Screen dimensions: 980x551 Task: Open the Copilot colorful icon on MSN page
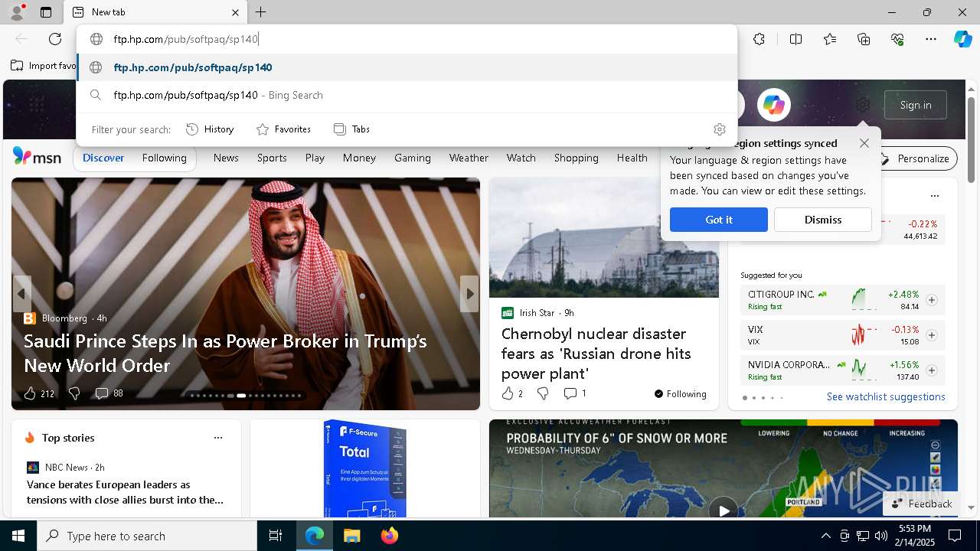pyautogui.click(x=774, y=105)
